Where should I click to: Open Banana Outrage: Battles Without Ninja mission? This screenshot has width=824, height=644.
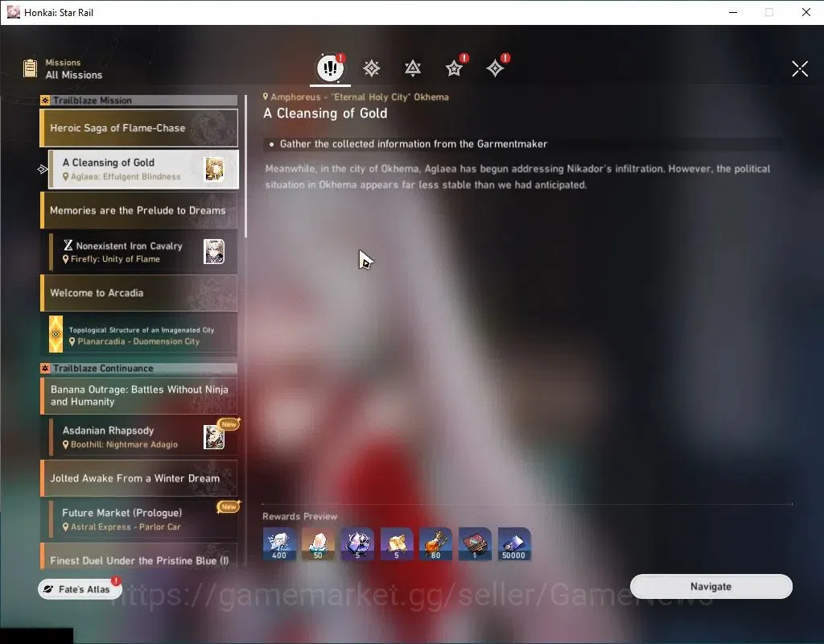pyautogui.click(x=139, y=395)
